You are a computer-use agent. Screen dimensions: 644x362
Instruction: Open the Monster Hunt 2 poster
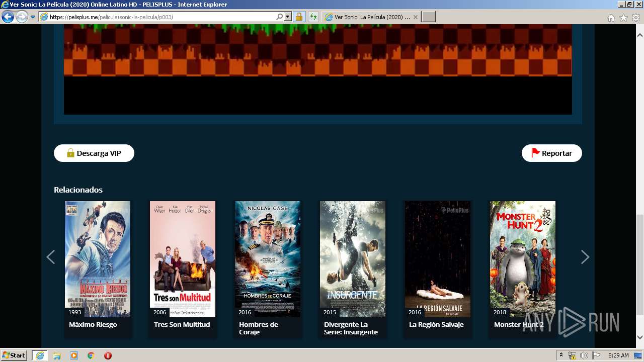click(523, 259)
